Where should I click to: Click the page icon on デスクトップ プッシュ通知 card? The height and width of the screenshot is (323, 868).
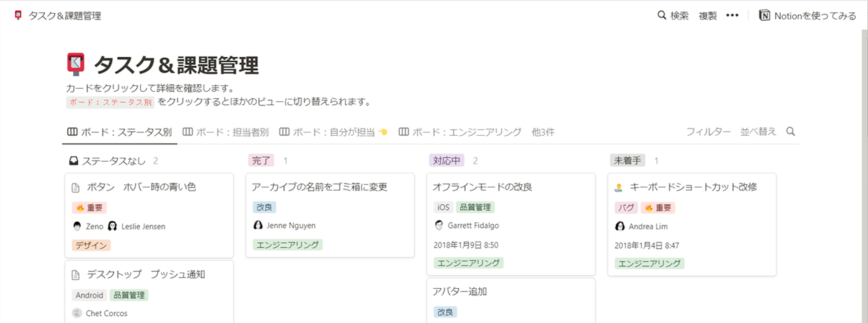point(76,275)
